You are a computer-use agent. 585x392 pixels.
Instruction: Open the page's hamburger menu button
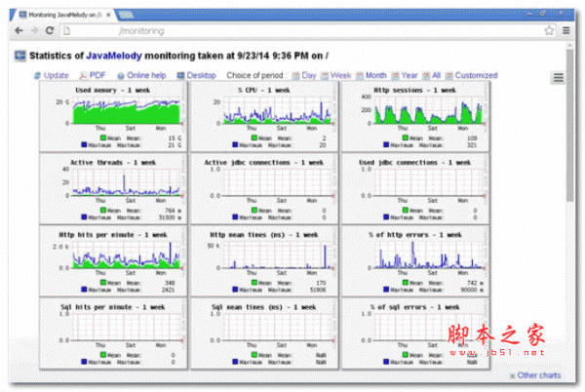pos(558,78)
